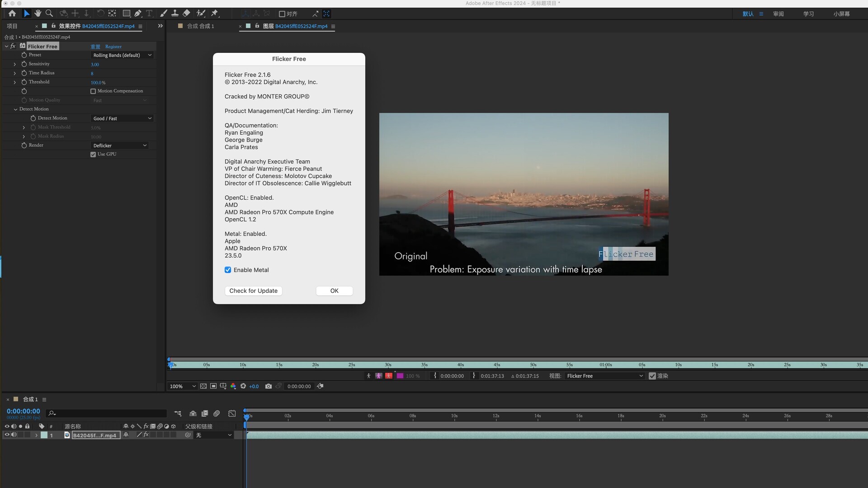Open the 100% magnification dropdown
The image size is (868, 488).
[183, 386]
